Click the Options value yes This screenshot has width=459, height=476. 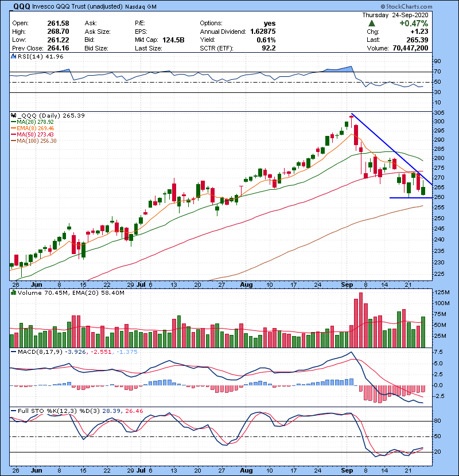click(x=270, y=24)
